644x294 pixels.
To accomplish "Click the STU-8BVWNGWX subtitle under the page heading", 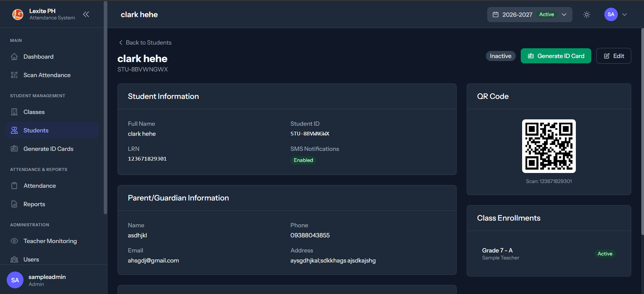I will (x=143, y=69).
